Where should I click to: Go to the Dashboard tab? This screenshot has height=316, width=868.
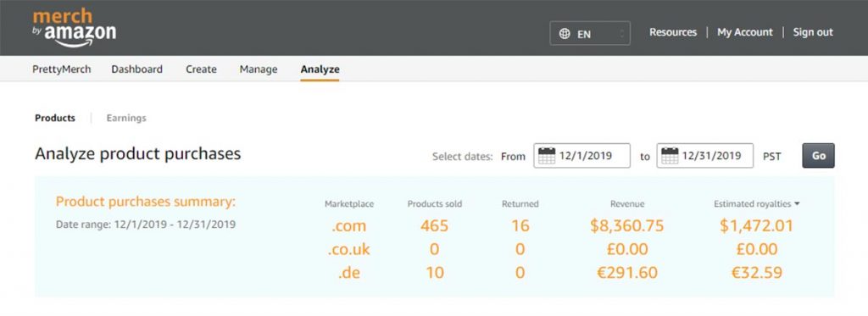(x=136, y=69)
